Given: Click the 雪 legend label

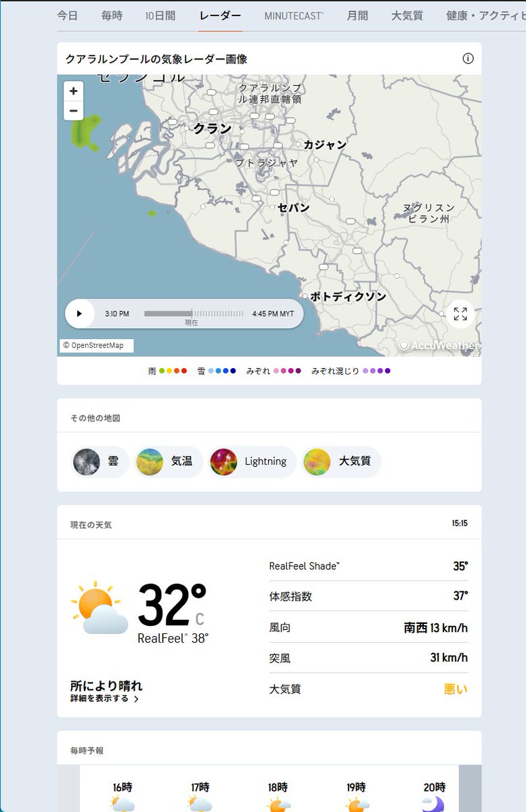Looking at the screenshot, I should 201,371.
